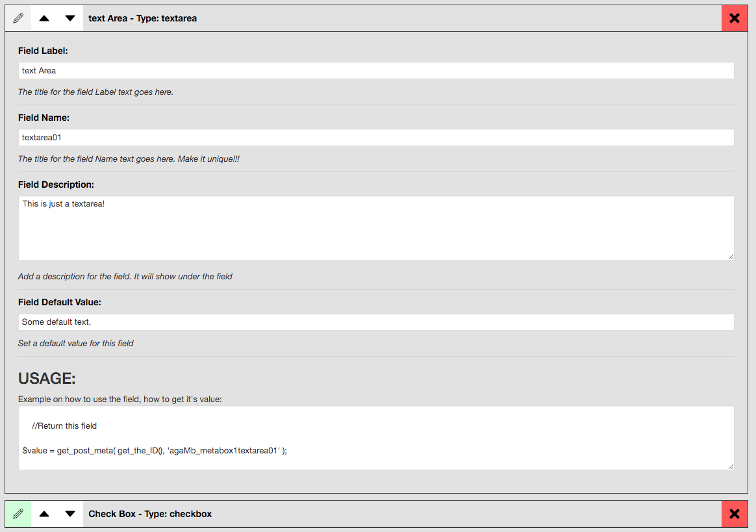This screenshot has height=532, width=756.
Task: Collapse the text Area - Type: textarea header
Action: [143, 18]
